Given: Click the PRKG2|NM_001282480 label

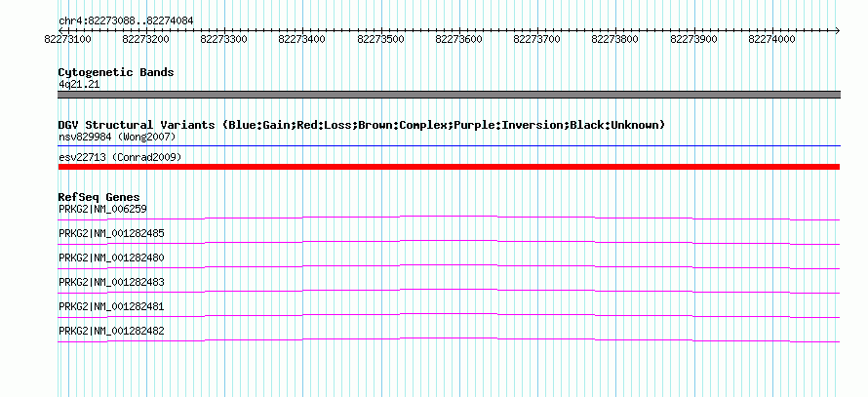Looking at the screenshot, I should (x=111, y=258).
